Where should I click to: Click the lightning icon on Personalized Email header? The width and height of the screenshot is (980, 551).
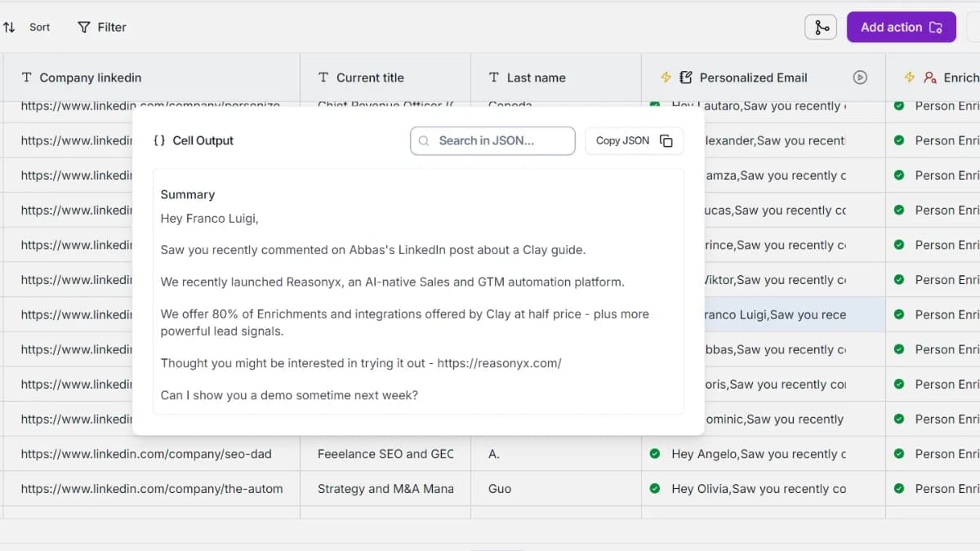pos(666,78)
